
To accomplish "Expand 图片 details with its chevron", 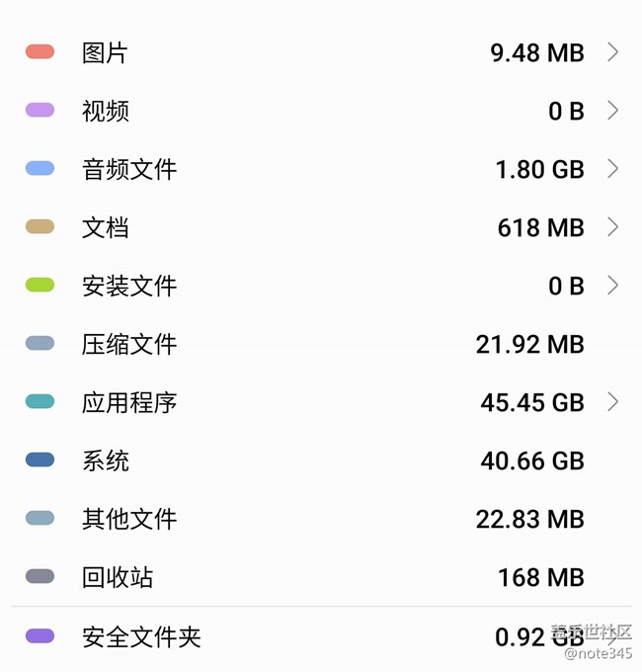I will point(612,52).
